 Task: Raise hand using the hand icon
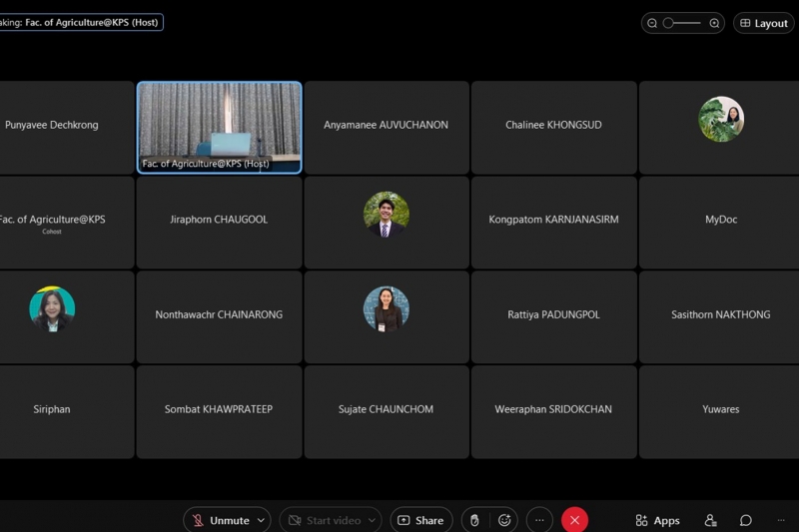pyautogui.click(x=474, y=520)
